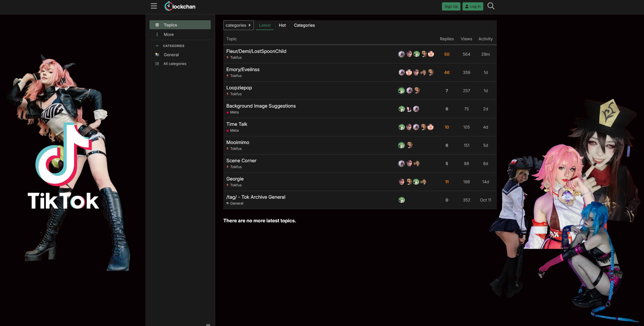The image size is (644, 326).
Task: Open the Fleur/Demi/LostSpoonChild topic
Action: 256,51
